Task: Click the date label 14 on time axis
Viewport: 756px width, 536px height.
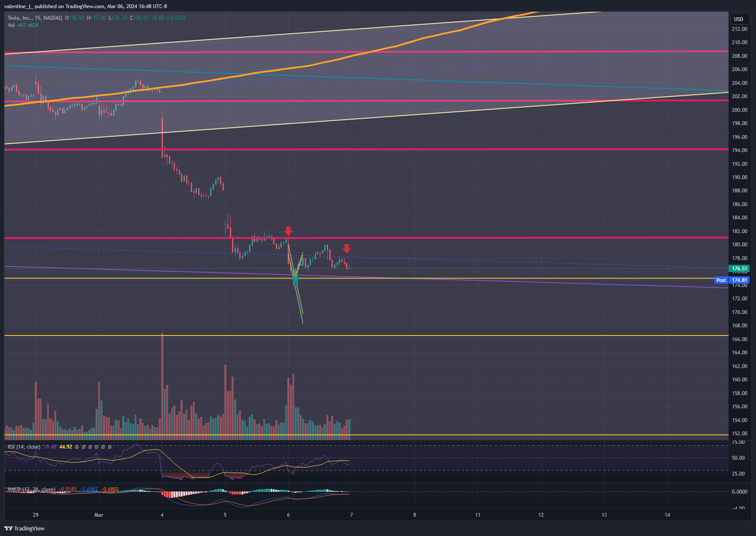Action: point(667,515)
